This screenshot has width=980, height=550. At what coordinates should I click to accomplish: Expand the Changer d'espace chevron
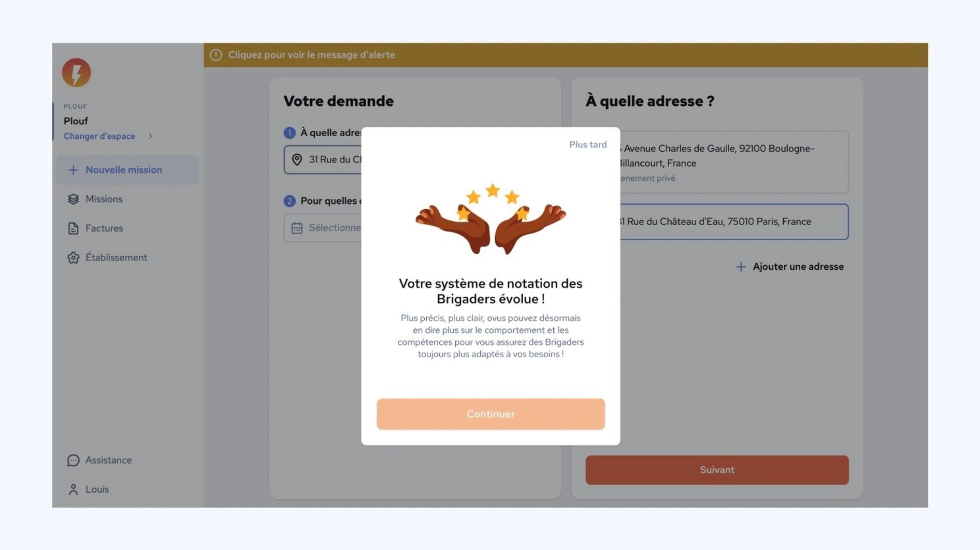pyautogui.click(x=150, y=136)
